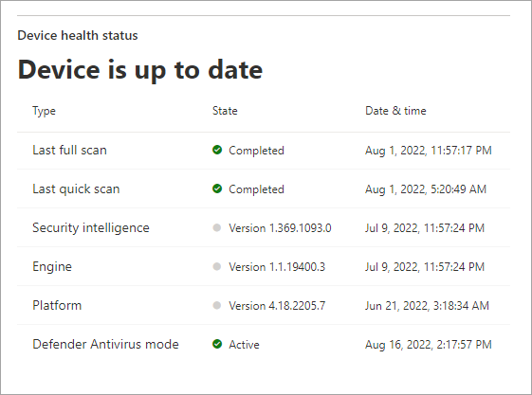Screen dimensions: 532x395
Task: Select the Platform row label
Action: (57, 306)
